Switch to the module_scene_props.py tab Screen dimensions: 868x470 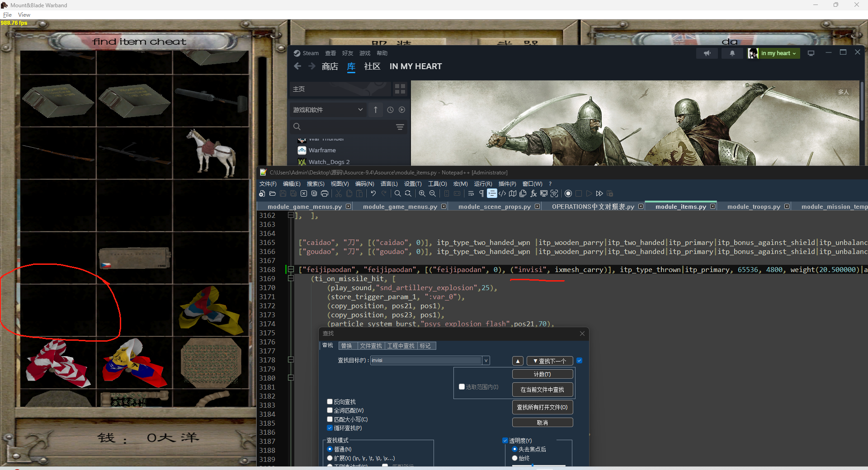[x=494, y=207]
